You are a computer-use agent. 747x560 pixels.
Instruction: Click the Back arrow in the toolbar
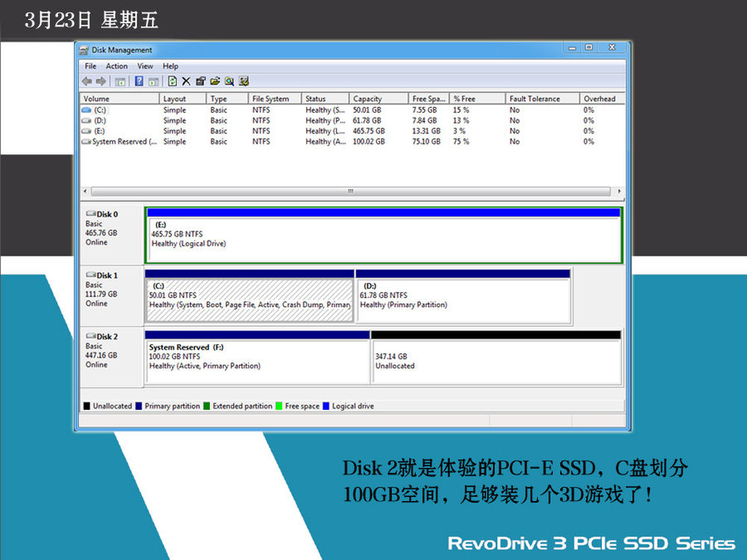pos(87,81)
